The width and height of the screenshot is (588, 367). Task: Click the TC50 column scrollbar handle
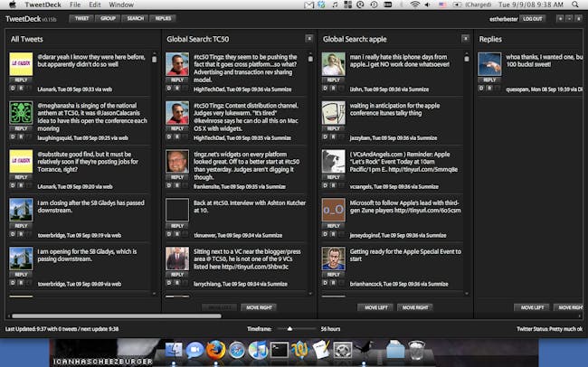310,59
